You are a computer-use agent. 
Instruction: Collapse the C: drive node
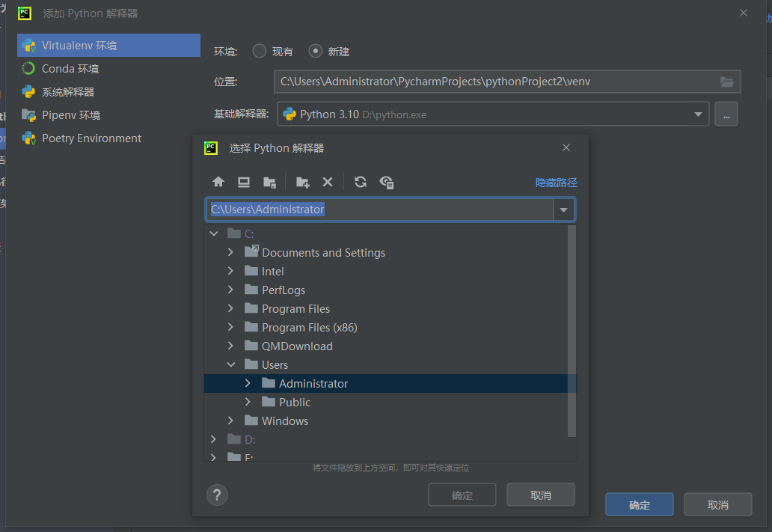coord(214,233)
